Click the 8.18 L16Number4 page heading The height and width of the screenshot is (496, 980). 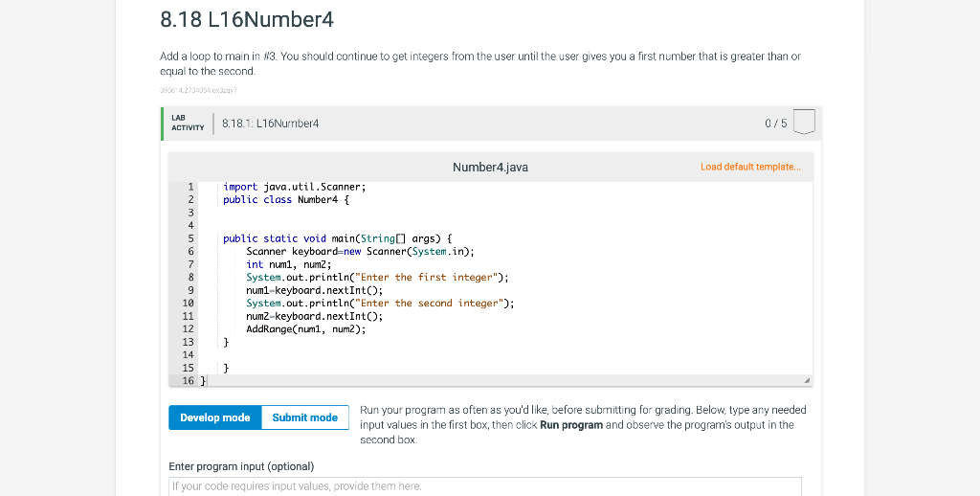click(247, 20)
